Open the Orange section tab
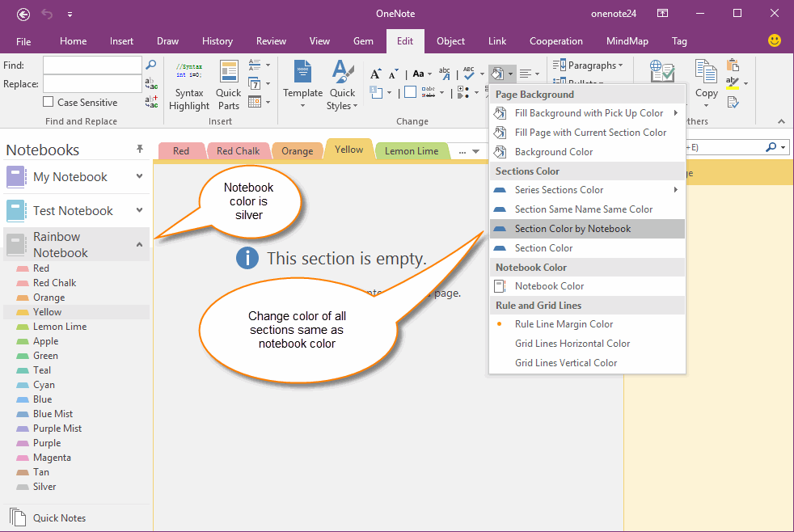Screen dimensions: 794x532 tap(298, 151)
